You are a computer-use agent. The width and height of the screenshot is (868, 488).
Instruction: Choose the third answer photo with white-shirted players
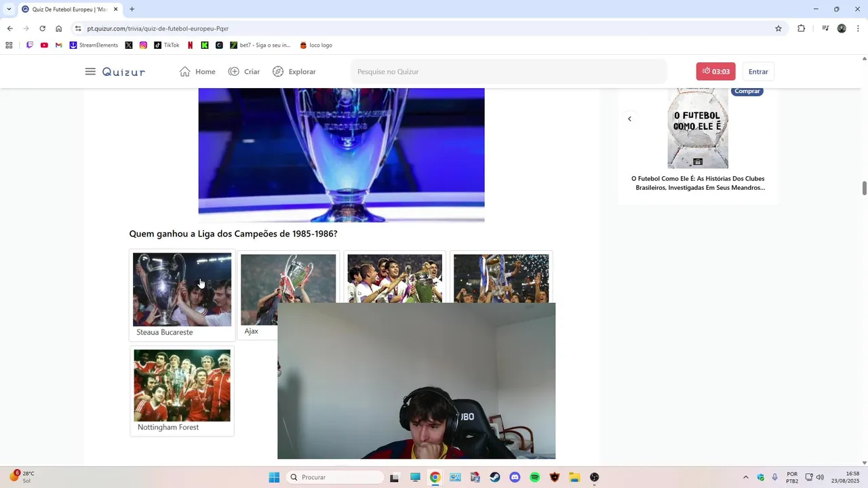(x=395, y=278)
